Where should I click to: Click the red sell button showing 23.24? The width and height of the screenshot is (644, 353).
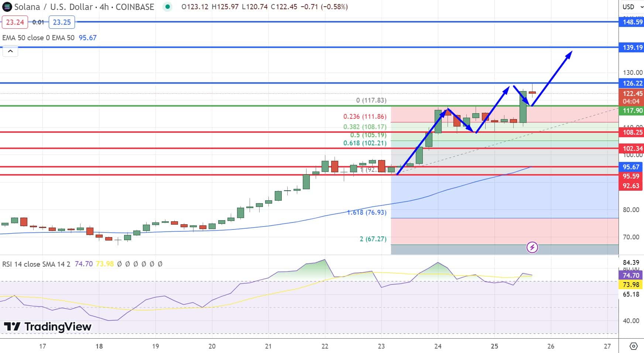15,22
